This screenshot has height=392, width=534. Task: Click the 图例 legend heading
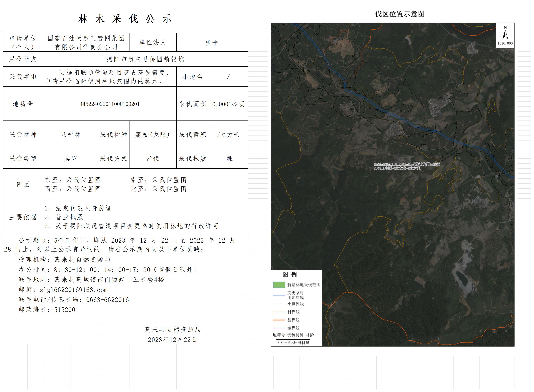click(290, 275)
